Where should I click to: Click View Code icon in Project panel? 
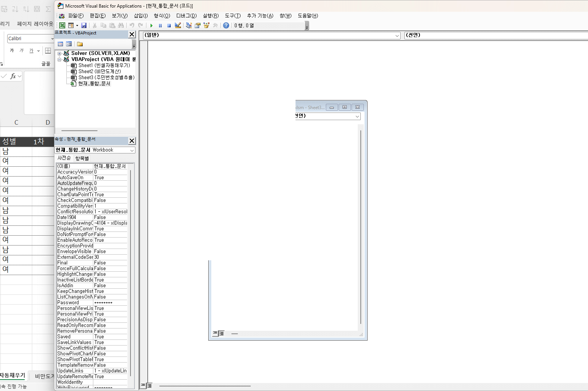click(x=60, y=44)
